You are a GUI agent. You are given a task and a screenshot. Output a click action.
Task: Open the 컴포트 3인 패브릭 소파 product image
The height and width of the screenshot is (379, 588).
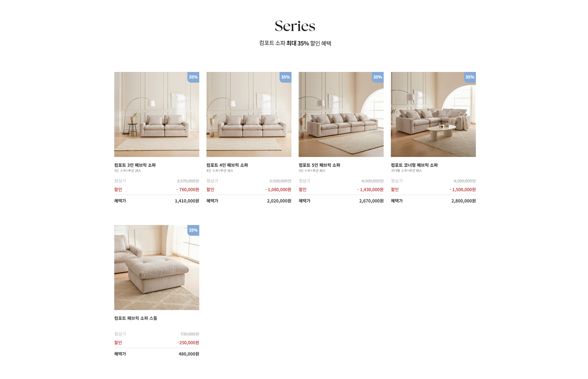tap(156, 114)
